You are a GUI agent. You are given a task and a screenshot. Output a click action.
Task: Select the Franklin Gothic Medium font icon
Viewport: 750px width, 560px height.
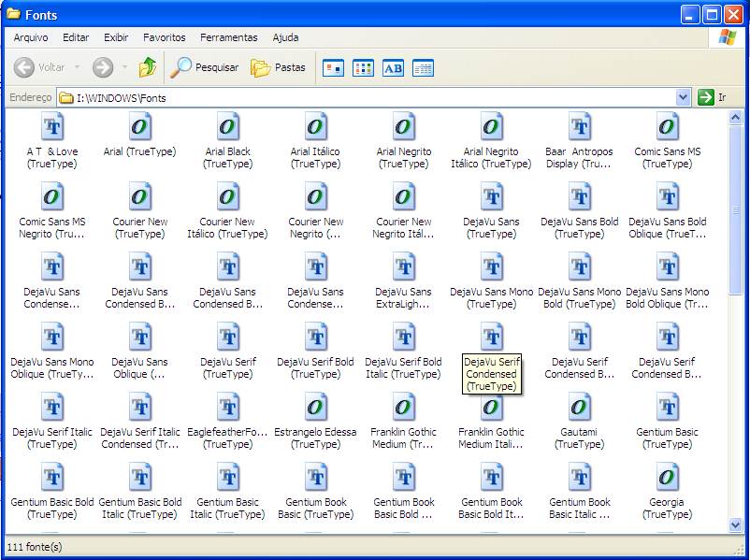(x=404, y=408)
